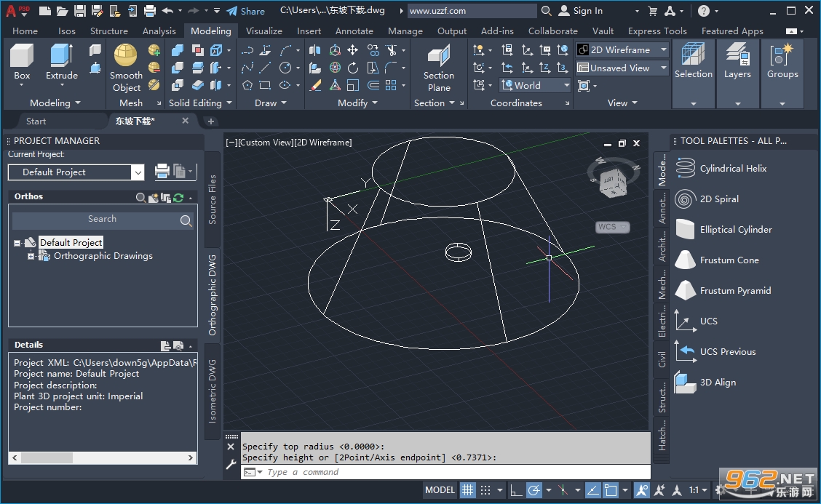This screenshot has height=504, width=821.
Task: Click the Details panel horizontal scrollbar
Action: tap(103, 458)
